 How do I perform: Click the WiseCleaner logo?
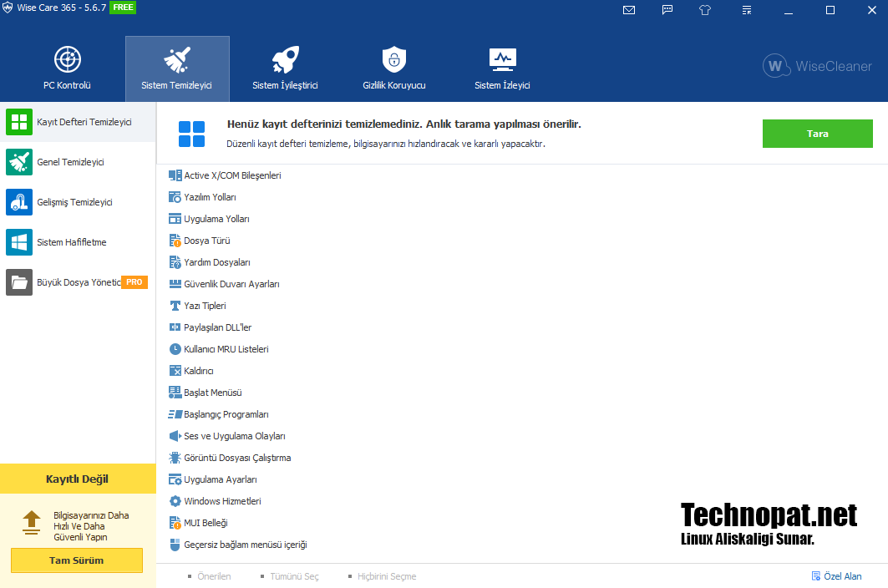coord(817,66)
